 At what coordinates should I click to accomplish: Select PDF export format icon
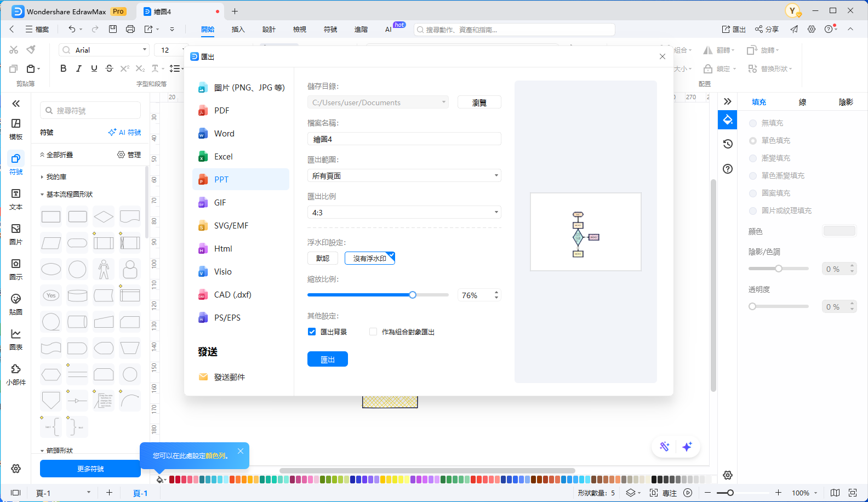[x=203, y=111]
